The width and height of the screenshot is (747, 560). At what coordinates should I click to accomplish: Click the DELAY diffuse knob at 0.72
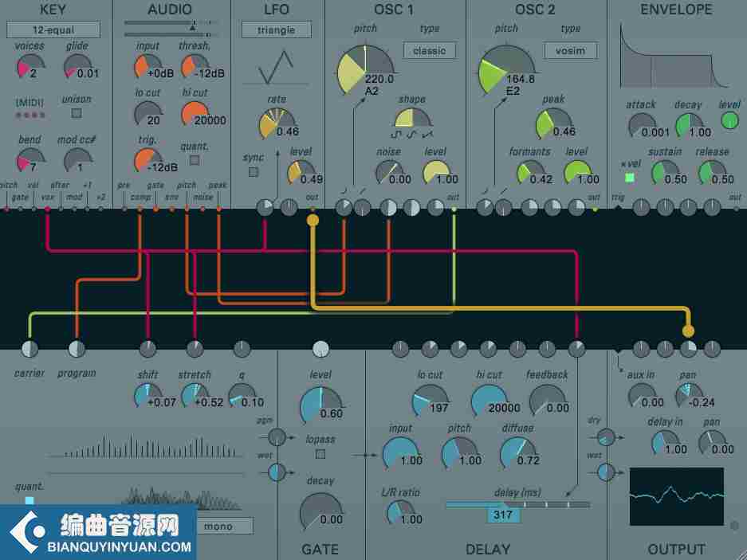[x=518, y=452]
